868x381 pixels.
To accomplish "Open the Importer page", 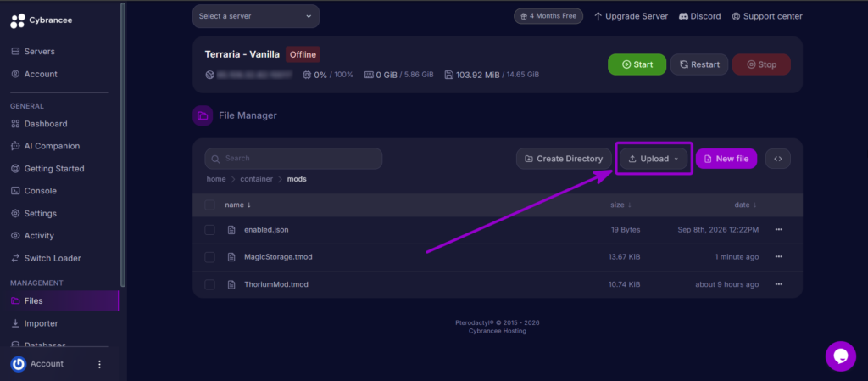I will (34, 323).
